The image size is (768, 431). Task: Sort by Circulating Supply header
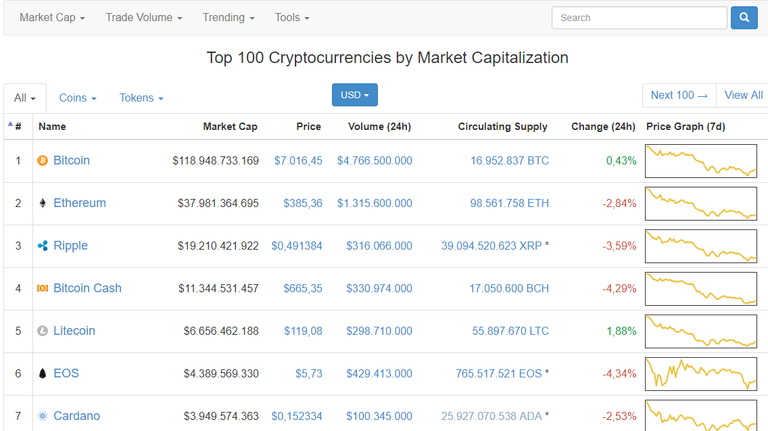click(x=503, y=126)
